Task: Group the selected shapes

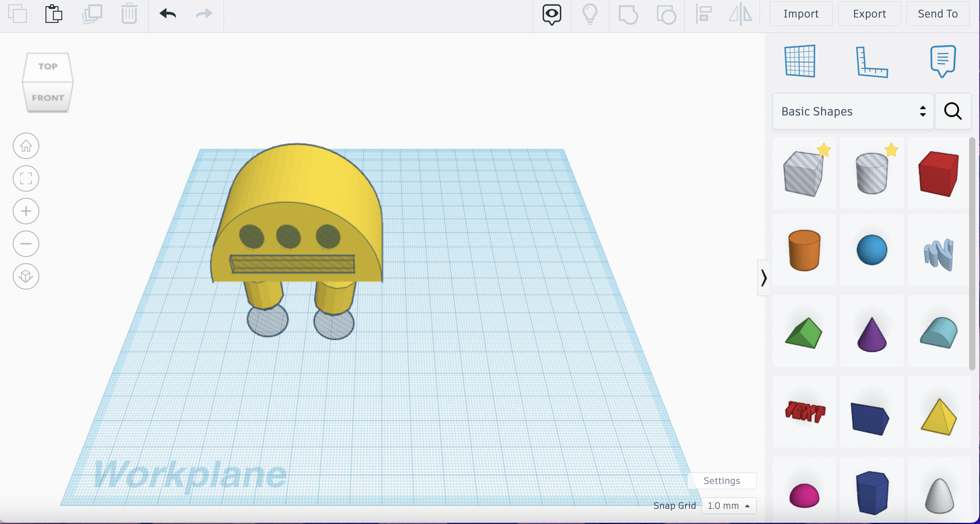Action: coord(628,16)
